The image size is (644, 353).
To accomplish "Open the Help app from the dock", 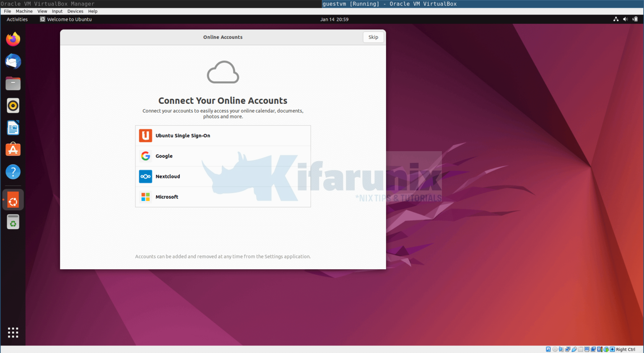I will (x=13, y=172).
